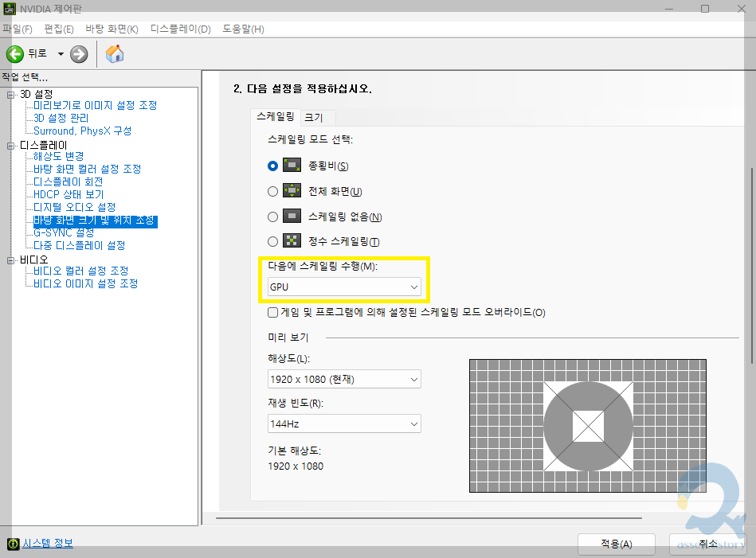Select the 정수 스케일링(T) radio button
The image size is (756, 558).
pyautogui.click(x=273, y=241)
